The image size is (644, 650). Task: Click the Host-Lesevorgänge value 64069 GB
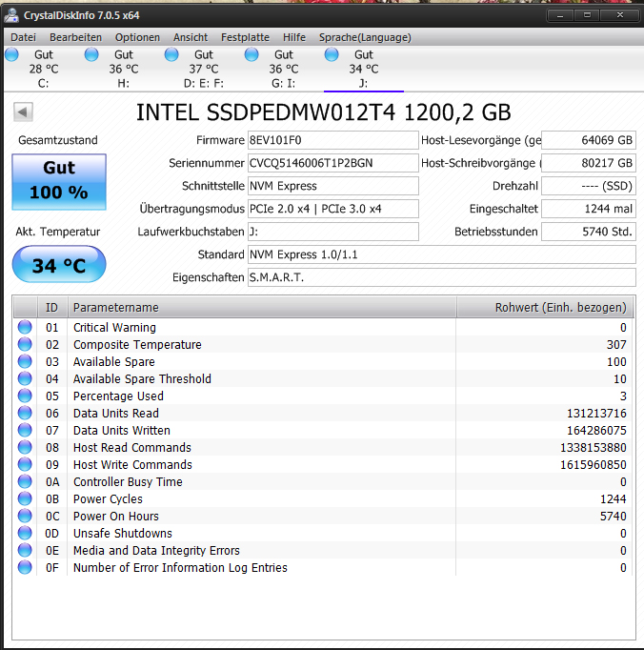point(589,140)
